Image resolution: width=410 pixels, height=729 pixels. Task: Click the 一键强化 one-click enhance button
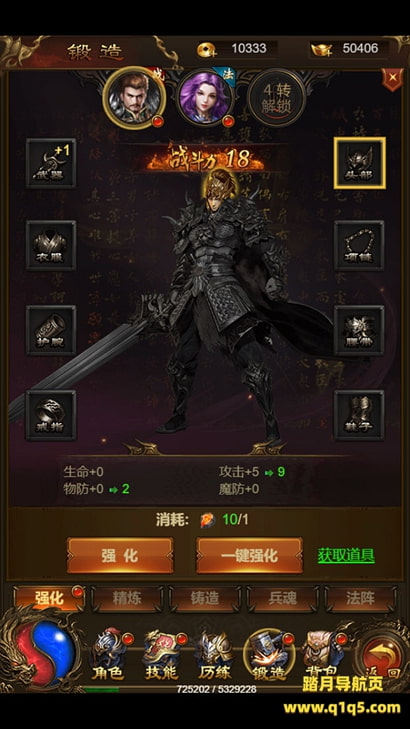(249, 556)
